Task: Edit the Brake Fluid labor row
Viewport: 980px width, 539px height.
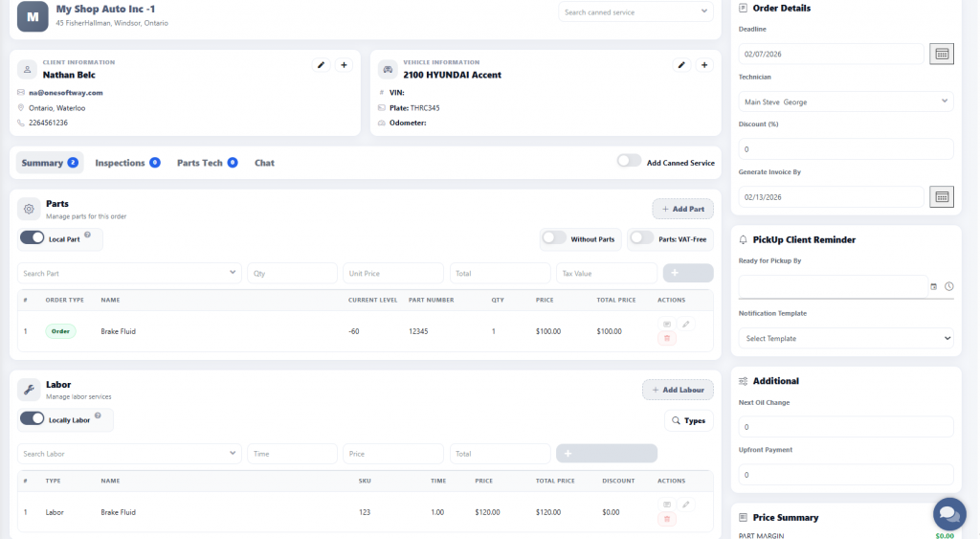Action: 685,505
